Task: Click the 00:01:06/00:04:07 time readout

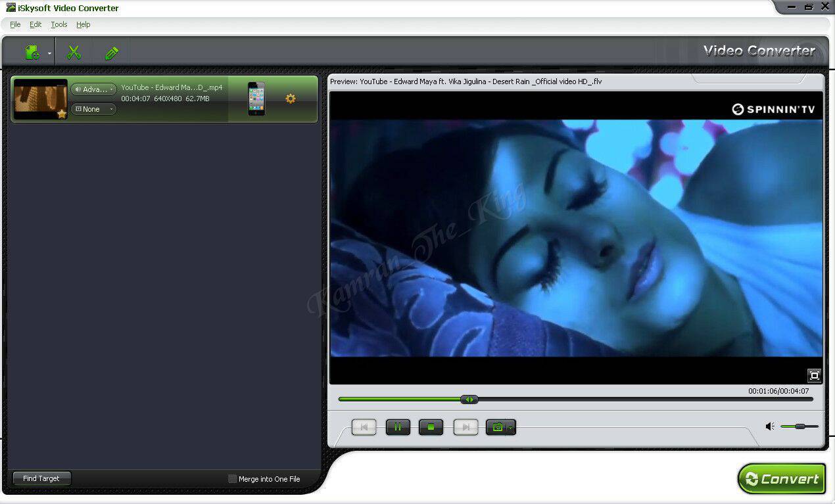Action: pos(778,391)
